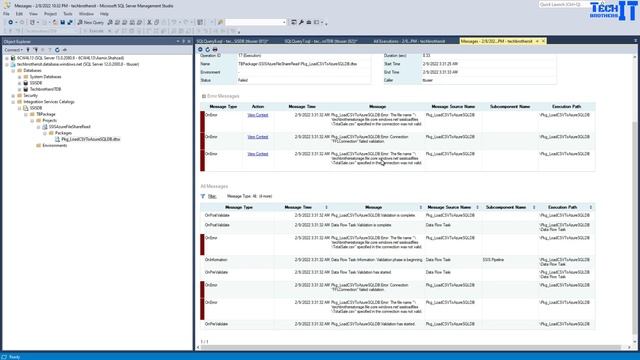Click the Save disk icon in the toolbar
The image size is (640, 360).
62,22
